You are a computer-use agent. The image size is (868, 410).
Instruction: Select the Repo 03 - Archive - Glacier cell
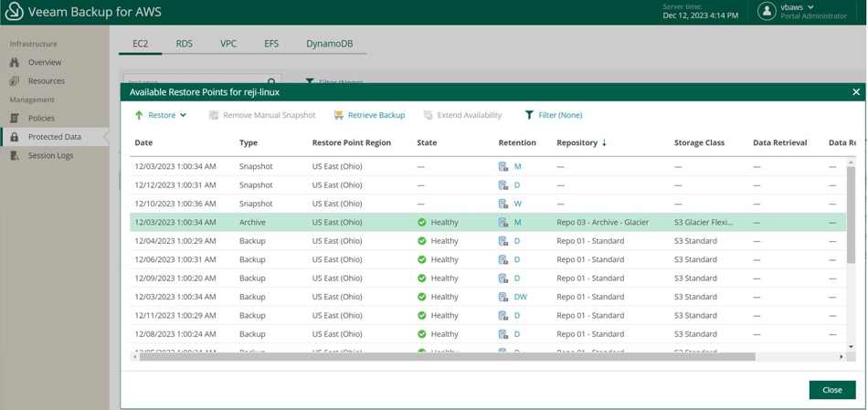603,223
